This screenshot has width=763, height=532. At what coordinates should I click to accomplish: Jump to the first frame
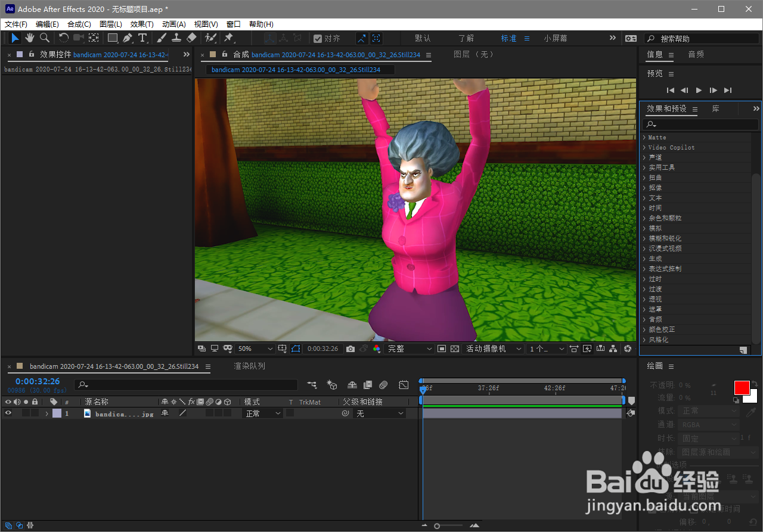(x=671, y=90)
